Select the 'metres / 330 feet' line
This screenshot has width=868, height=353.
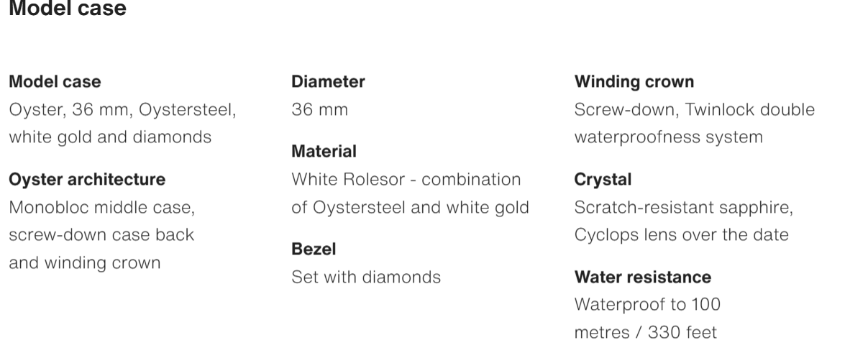(645, 333)
